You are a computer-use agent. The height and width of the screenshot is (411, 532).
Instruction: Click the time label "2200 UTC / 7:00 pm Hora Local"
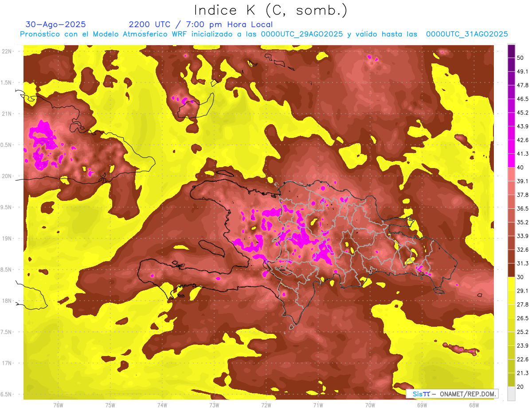click(x=201, y=24)
